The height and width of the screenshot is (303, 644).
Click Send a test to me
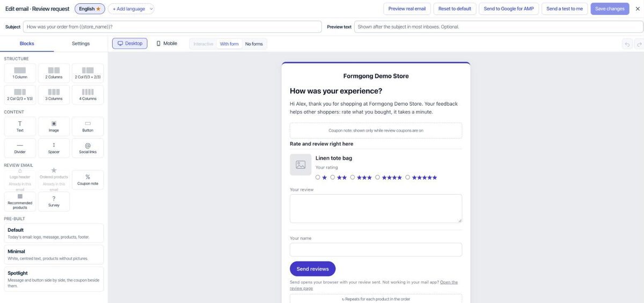(565, 9)
